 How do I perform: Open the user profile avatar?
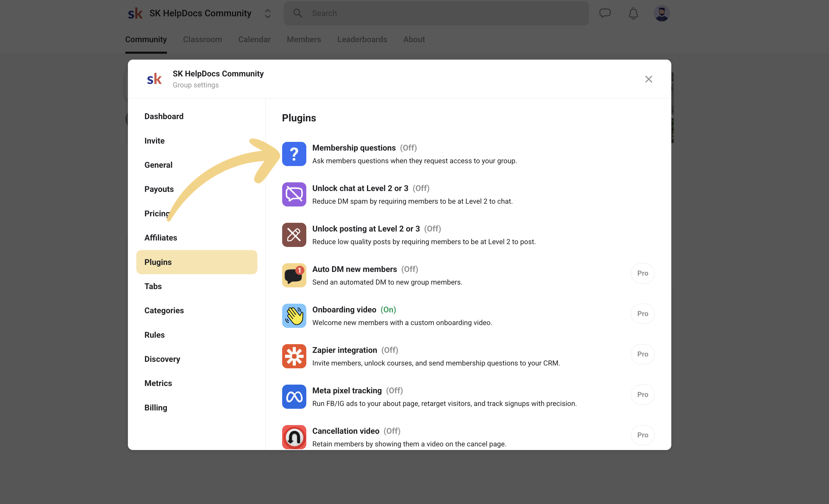662,13
